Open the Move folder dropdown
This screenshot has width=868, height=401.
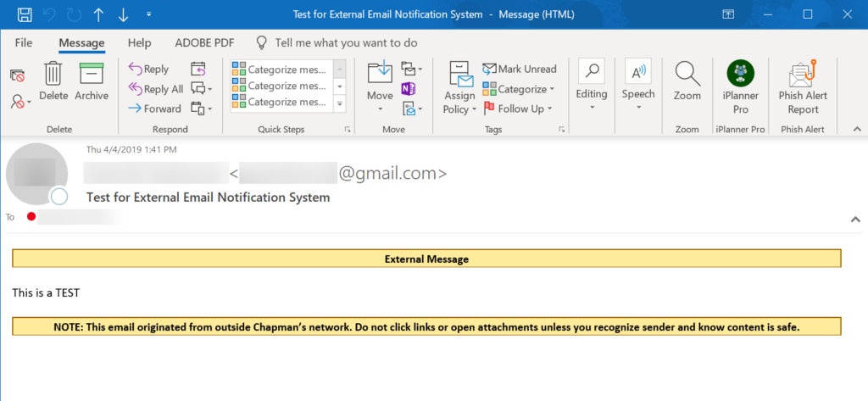tap(380, 87)
